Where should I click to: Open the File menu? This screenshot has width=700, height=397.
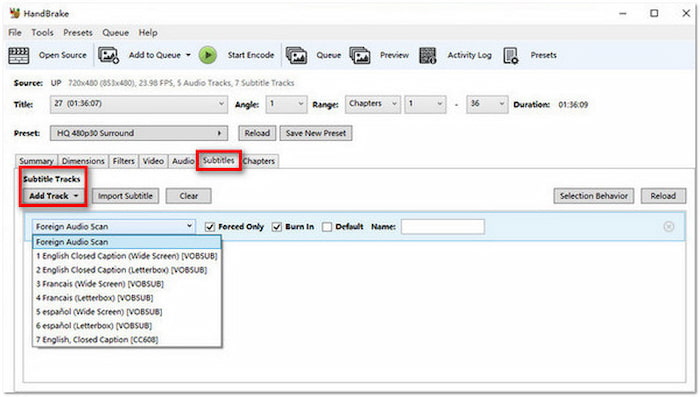click(15, 33)
